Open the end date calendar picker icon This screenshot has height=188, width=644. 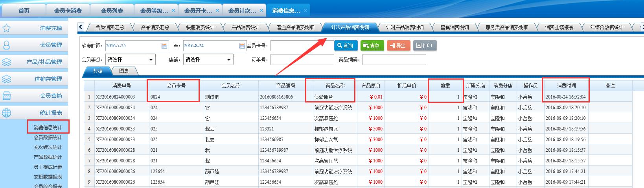(242, 46)
